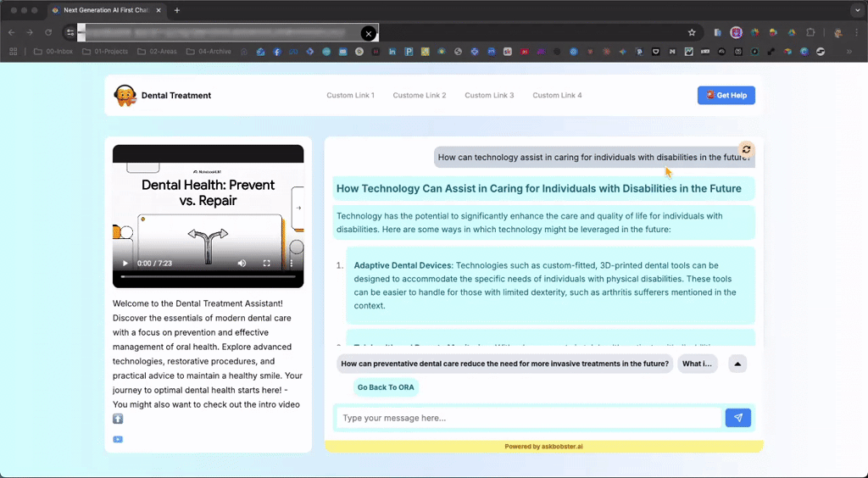Open the blue P bookmark icon
The width and height of the screenshot is (868, 478).
pos(409,52)
